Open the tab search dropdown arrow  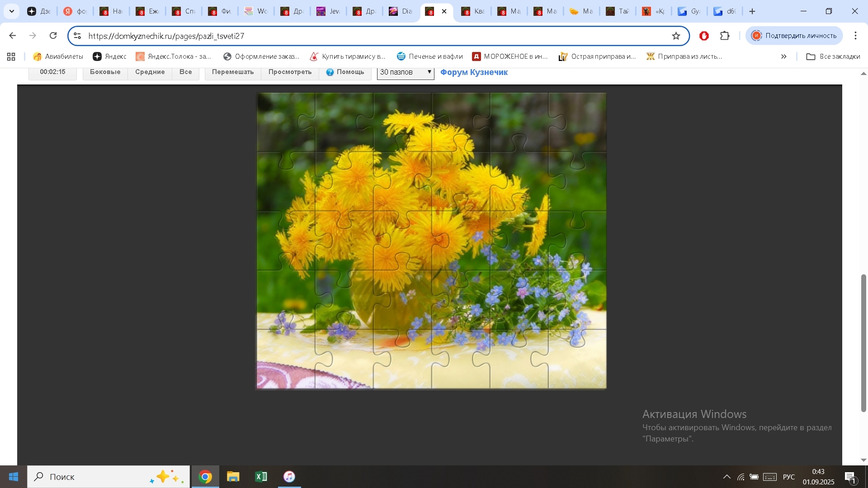[x=12, y=11]
